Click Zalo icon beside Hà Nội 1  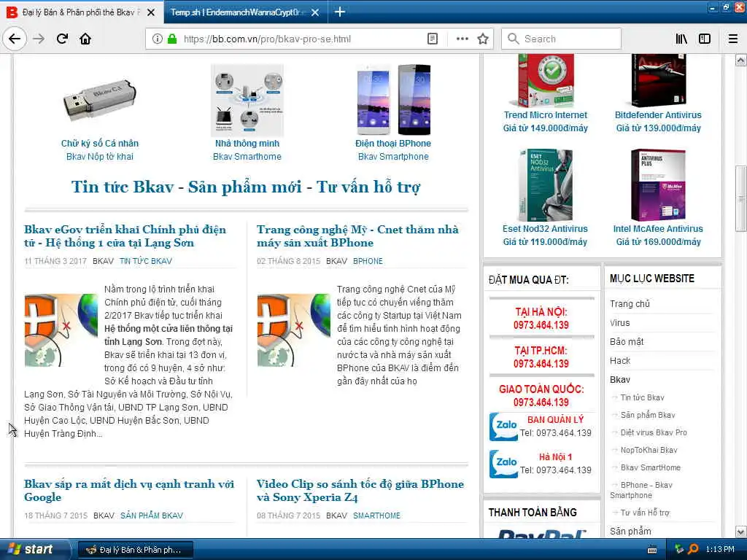[x=503, y=463]
